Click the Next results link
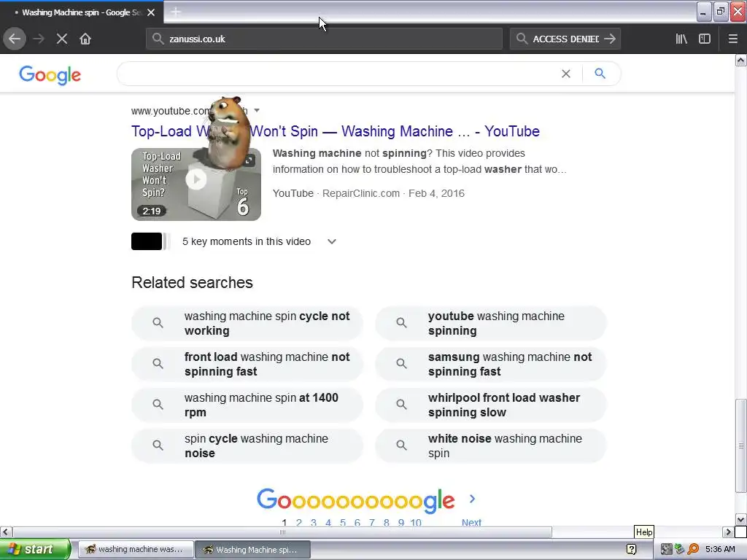This screenshot has width=747, height=560. pyautogui.click(x=471, y=522)
